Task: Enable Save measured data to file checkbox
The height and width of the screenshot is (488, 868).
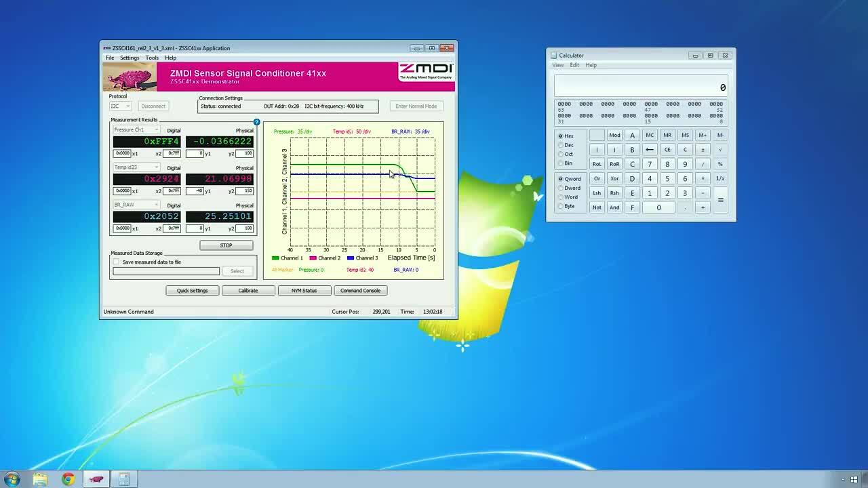Action: click(117, 262)
